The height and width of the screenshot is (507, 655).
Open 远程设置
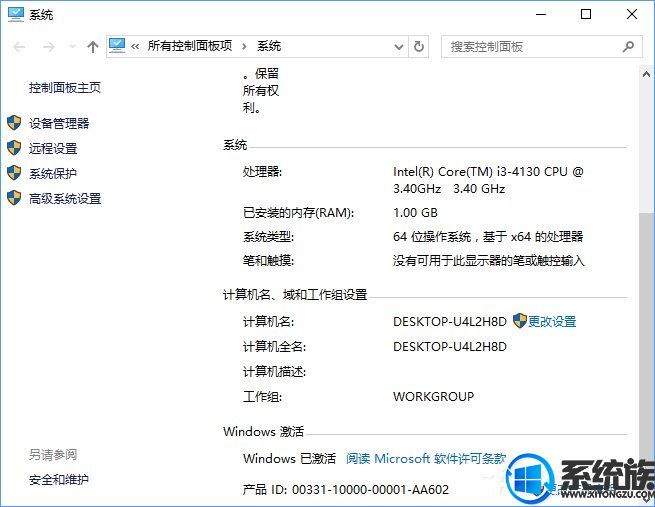pyautogui.click(x=53, y=148)
